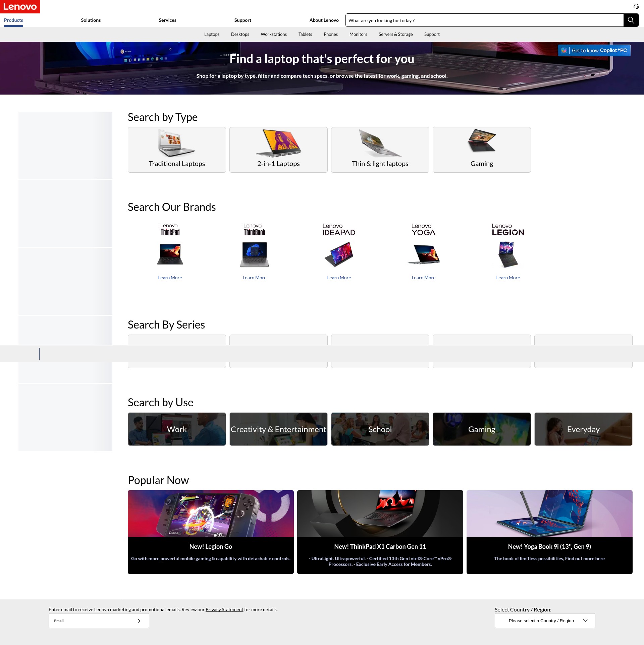This screenshot has height=645, width=644.
Task: Select the Gaming type card
Action: click(x=482, y=150)
